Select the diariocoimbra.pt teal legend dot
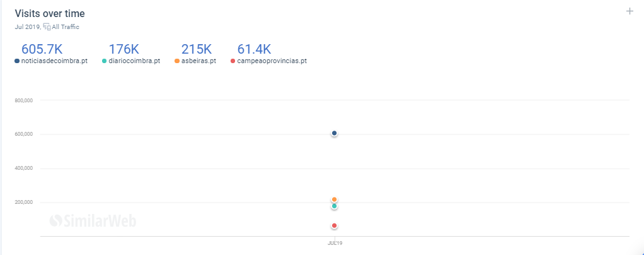The height and width of the screenshot is (255, 644). pyautogui.click(x=105, y=61)
